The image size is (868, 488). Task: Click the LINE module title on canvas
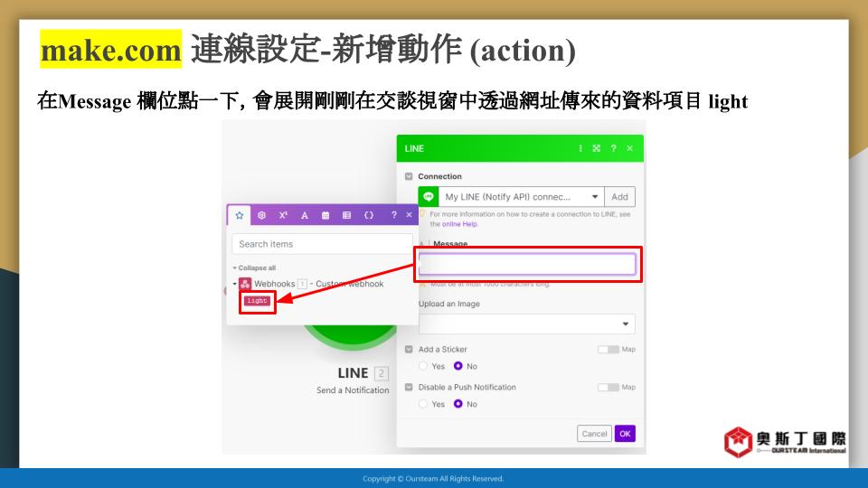click(x=353, y=373)
